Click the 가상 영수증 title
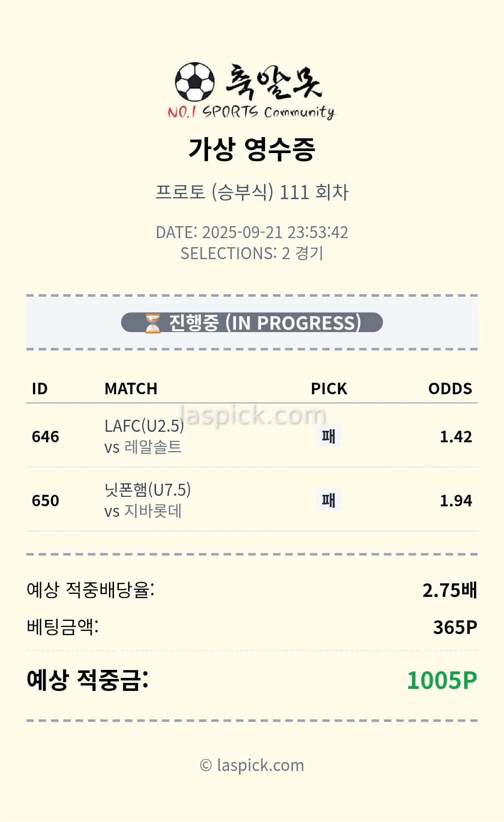 pos(252,149)
